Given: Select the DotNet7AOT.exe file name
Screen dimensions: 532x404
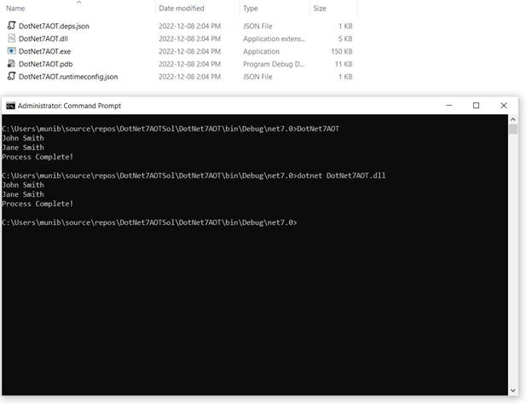Looking at the screenshot, I should 45,51.
